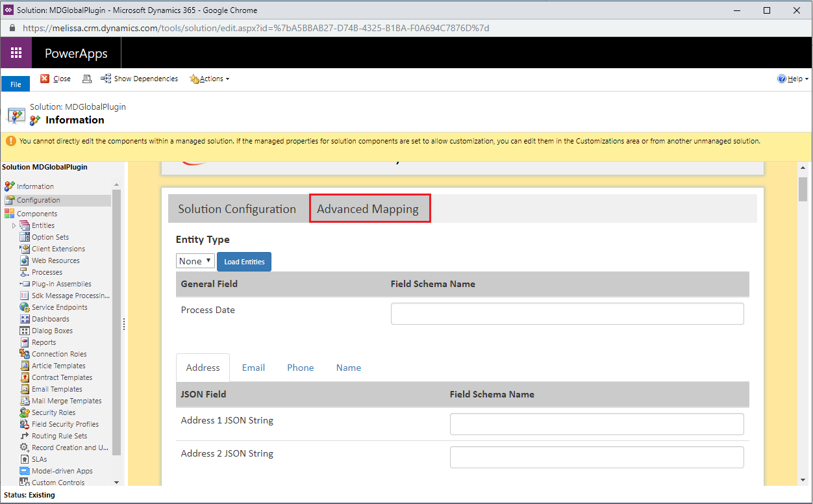Viewport: 813px width, 504px height.
Task: Select the Address tab
Action: 203,368
